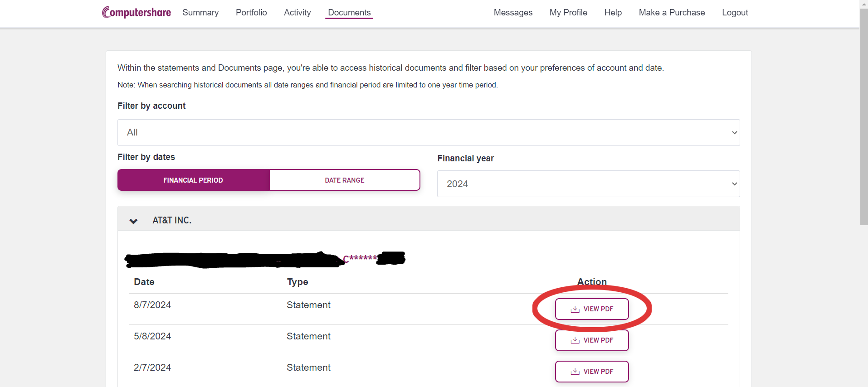Open the Activity section
Image resolution: width=868 pixels, height=387 pixels.
pyautogui.click(x=297, y=13)
